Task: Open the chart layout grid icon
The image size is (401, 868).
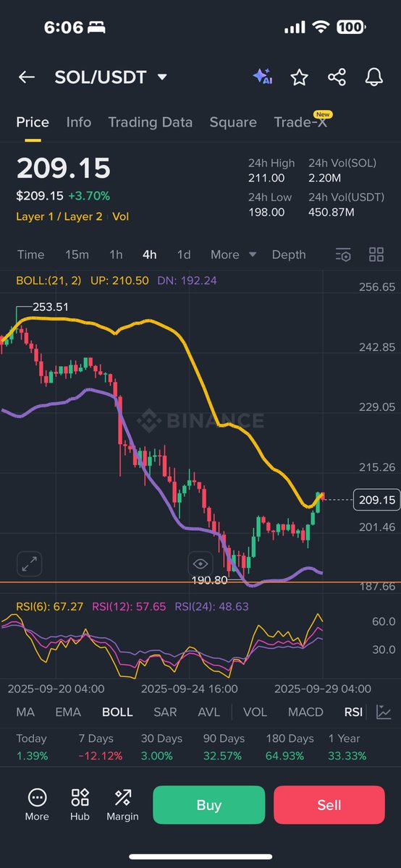Action: point(376,255)
